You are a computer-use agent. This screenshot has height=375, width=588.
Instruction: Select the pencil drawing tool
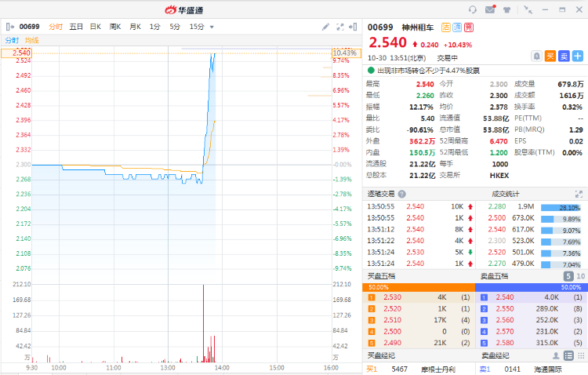click(x=325, y=27)
